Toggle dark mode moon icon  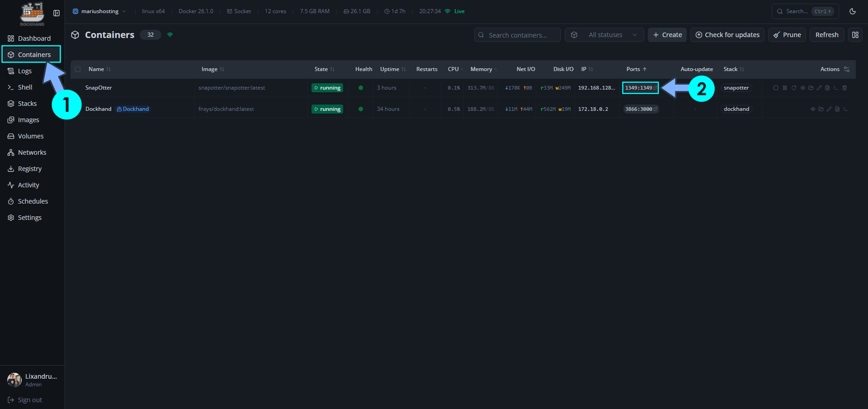853,11
